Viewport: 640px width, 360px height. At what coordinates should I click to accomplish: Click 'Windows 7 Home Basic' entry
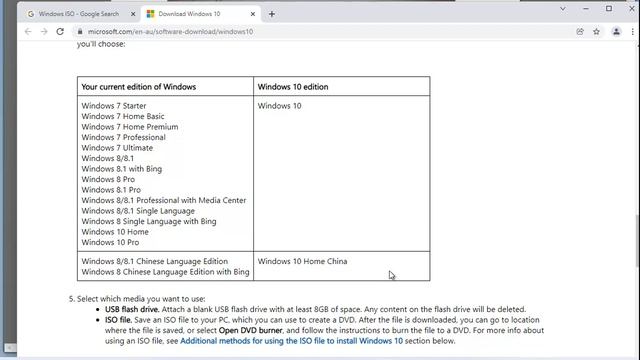[122, 116]
